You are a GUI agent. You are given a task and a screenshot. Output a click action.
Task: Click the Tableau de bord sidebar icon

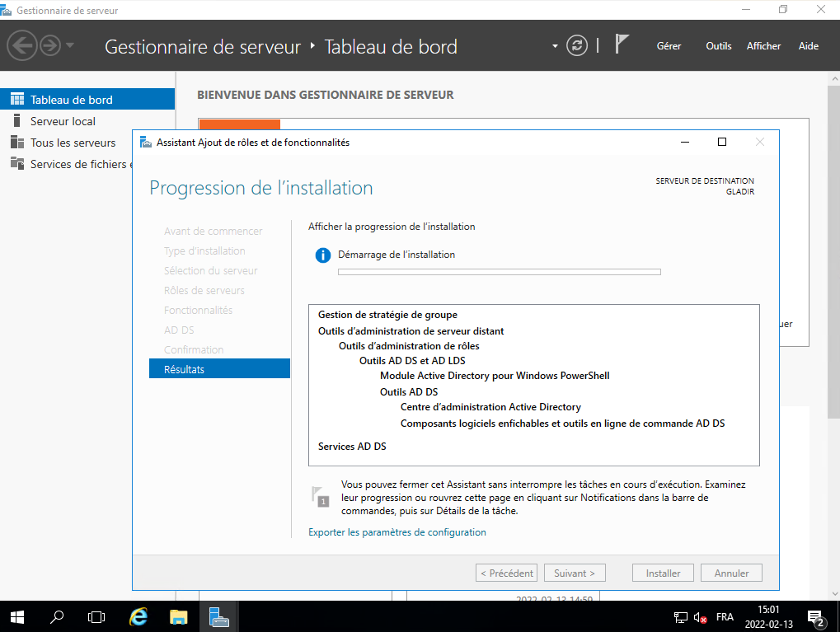pyautogui.click(x=17, y=99)
